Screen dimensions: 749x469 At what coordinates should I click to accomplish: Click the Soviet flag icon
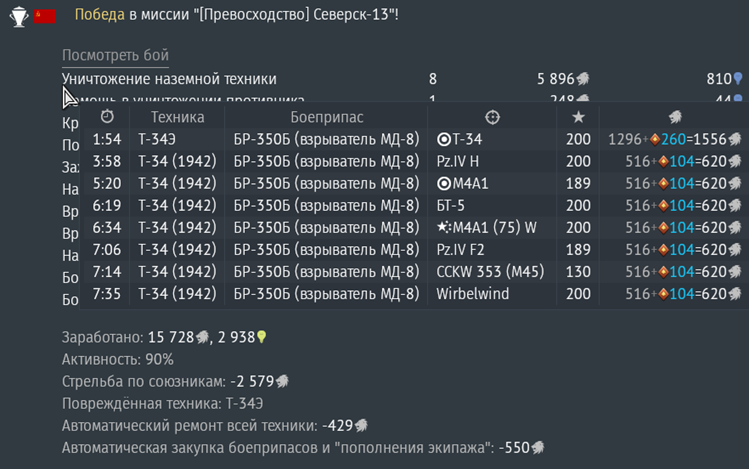(x=45, y=16)
